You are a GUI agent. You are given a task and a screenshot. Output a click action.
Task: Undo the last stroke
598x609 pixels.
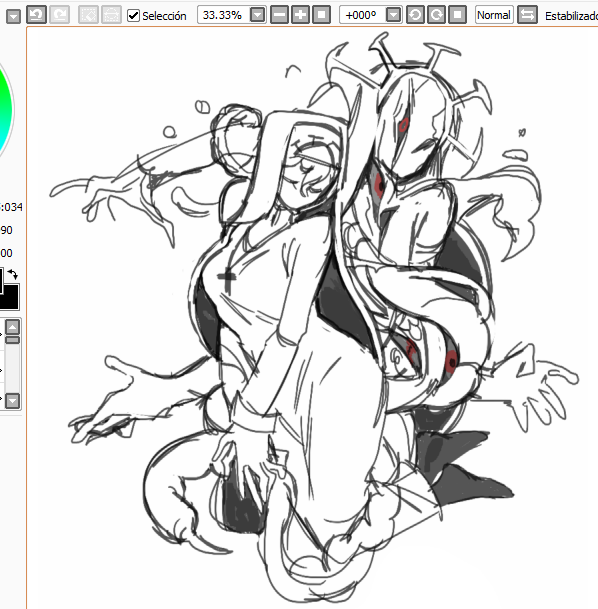pos(36,15)
